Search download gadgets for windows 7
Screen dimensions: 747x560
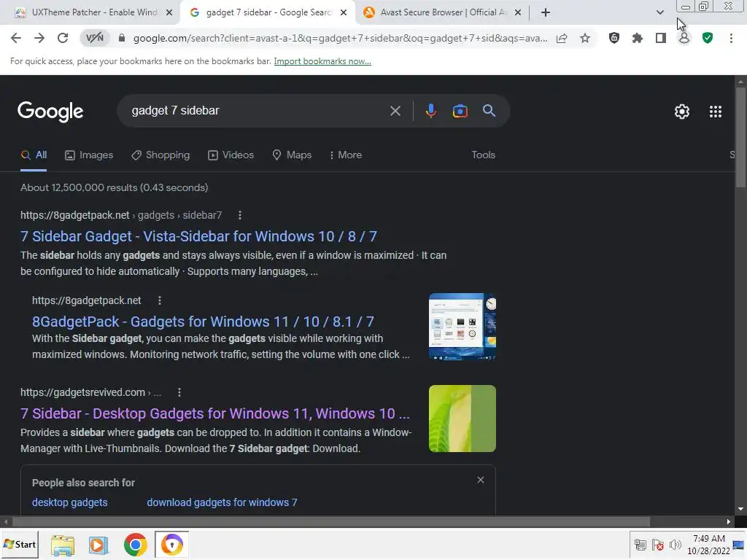(x=222, y=503)
